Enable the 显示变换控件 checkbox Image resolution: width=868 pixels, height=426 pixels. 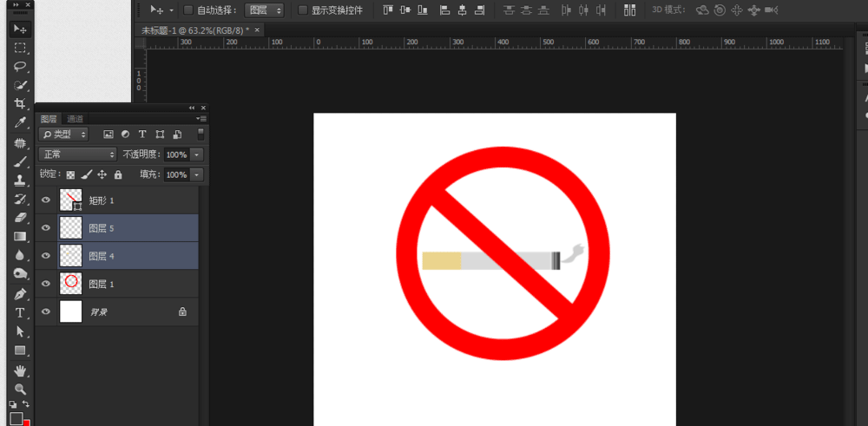coord(303,10)
